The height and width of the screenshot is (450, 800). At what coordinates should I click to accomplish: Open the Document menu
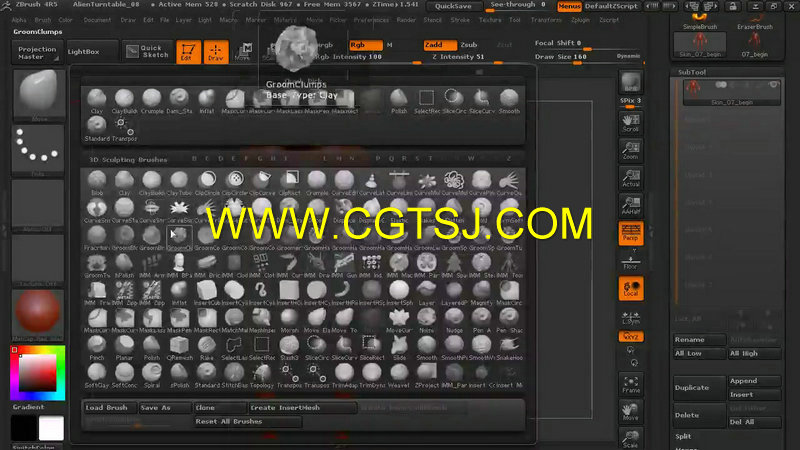click(x=97, y=20)
